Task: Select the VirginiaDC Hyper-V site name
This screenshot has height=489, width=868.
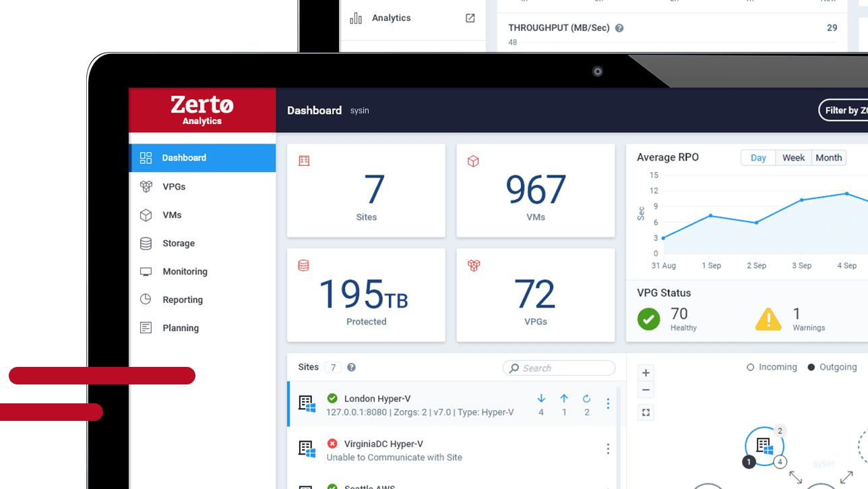Action: pyautogui.click(x=383, y=444)
